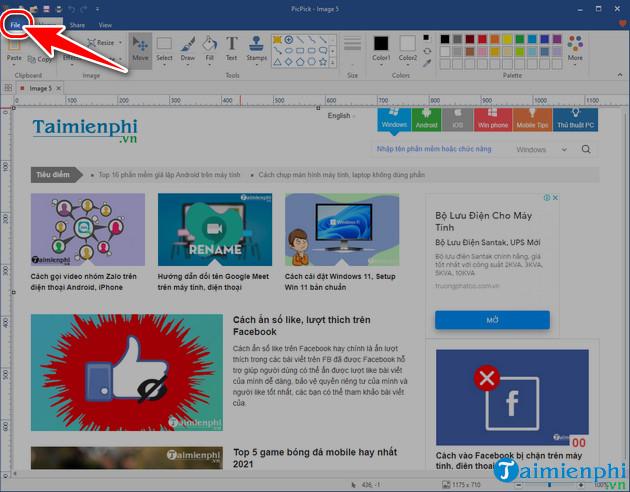630x492 pixels.
Task: Click the horizontal scrollbar left arrow
Action: [x=15, y=474]
